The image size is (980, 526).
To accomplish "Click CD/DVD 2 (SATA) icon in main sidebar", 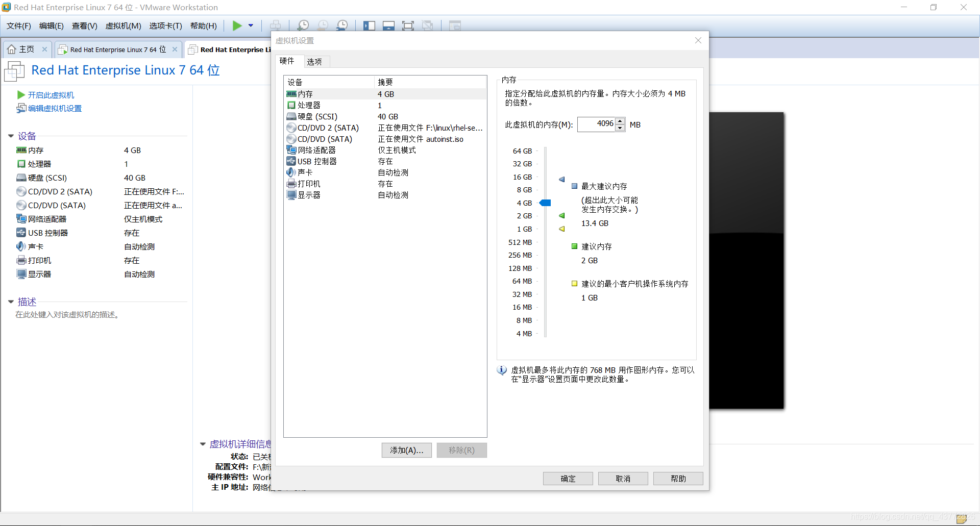I will coord(21,191).
